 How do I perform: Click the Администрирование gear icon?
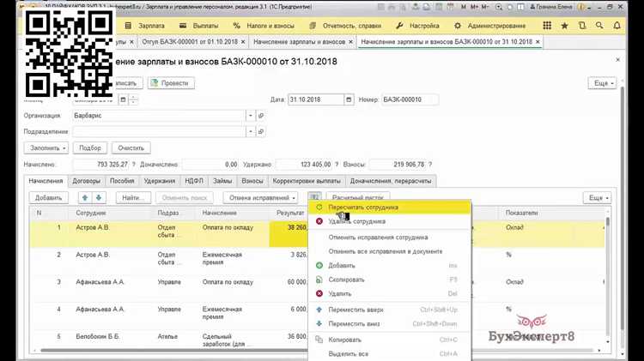458,26
